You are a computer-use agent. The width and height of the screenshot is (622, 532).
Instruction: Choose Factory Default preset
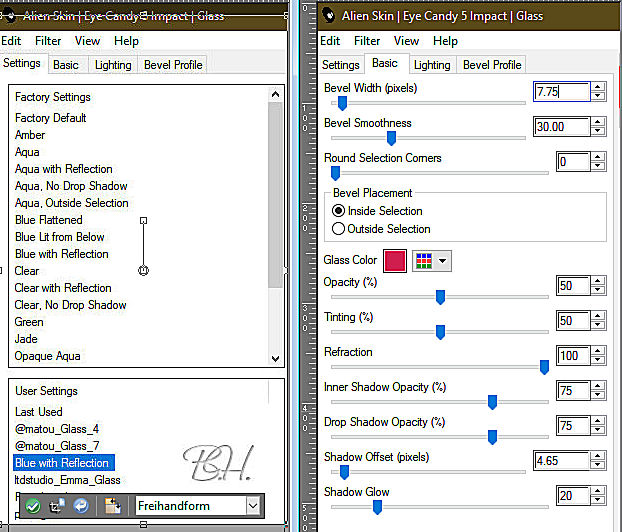pos(51,118)
